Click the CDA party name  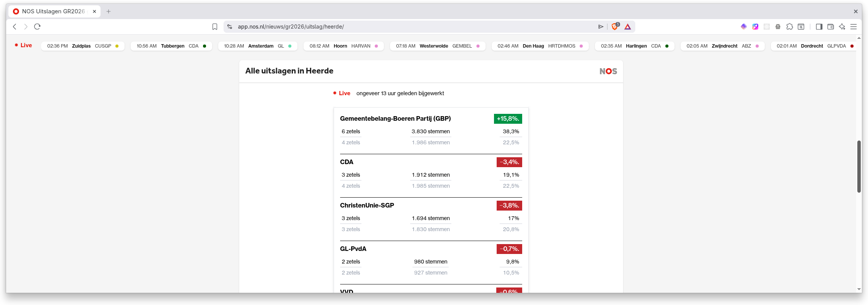[x=347, y=162]
